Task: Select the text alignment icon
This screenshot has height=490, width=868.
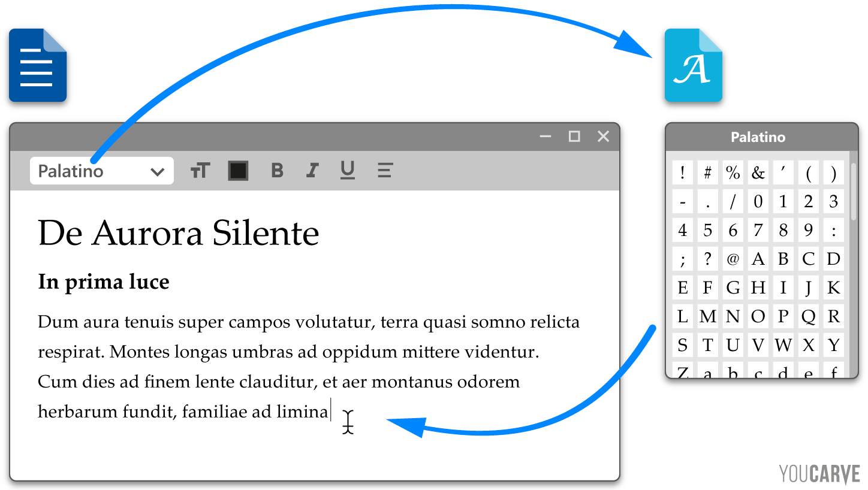Action: 384,170
